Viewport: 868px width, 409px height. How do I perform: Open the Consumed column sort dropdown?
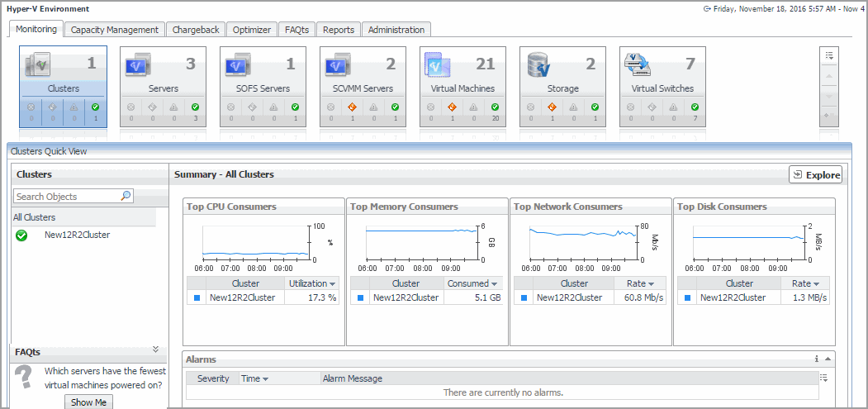point(494,283)
